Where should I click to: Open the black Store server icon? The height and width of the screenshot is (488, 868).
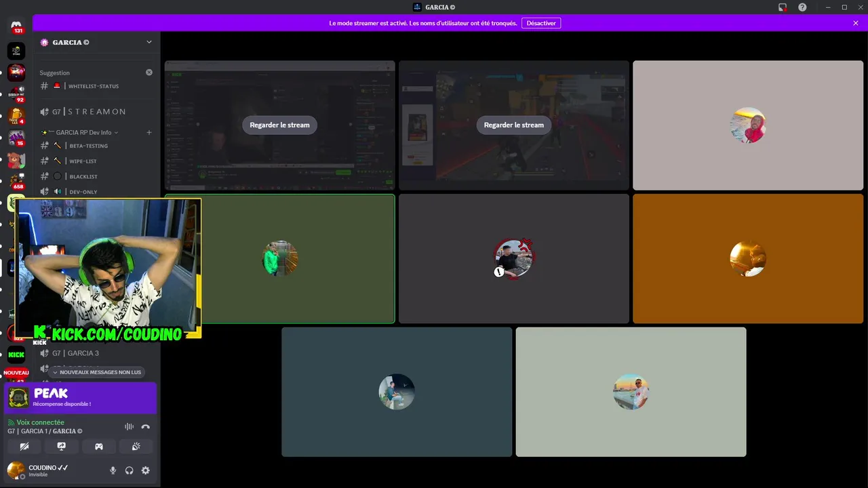click(x=16, y=51)
